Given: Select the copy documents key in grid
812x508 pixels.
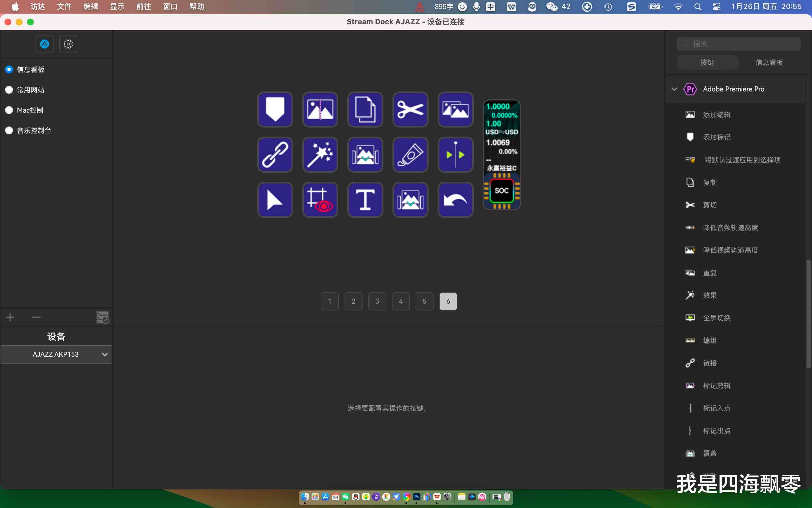Looking at the screenshot, I should (x=365, y=109).
